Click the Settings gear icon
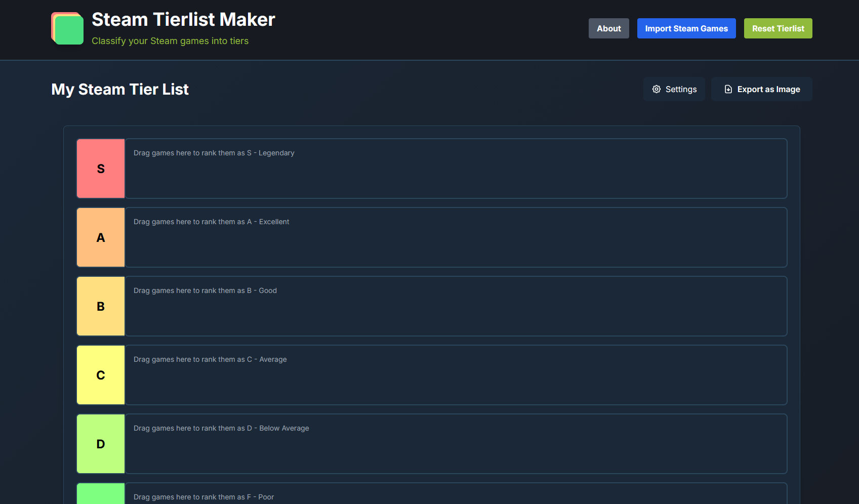The image size is (859, 504). point(657,89)
